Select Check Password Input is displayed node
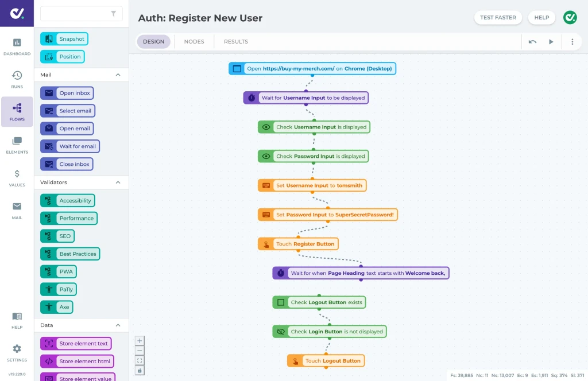The height and width of the screenshot is (381, 588). coord(313,156)
